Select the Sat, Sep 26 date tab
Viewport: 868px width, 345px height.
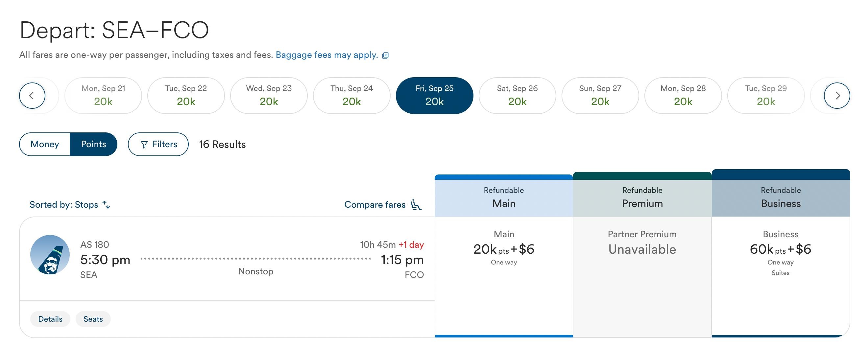point(517,96)
